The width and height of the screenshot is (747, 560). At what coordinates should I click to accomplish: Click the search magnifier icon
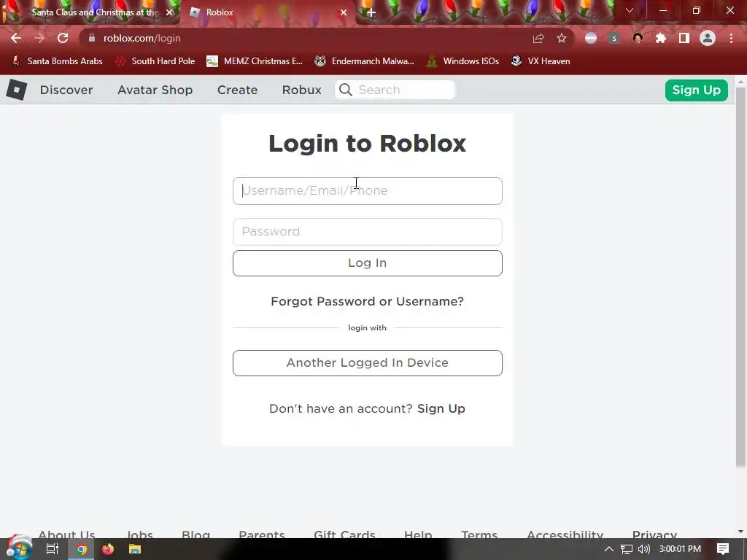pos(346,90)
